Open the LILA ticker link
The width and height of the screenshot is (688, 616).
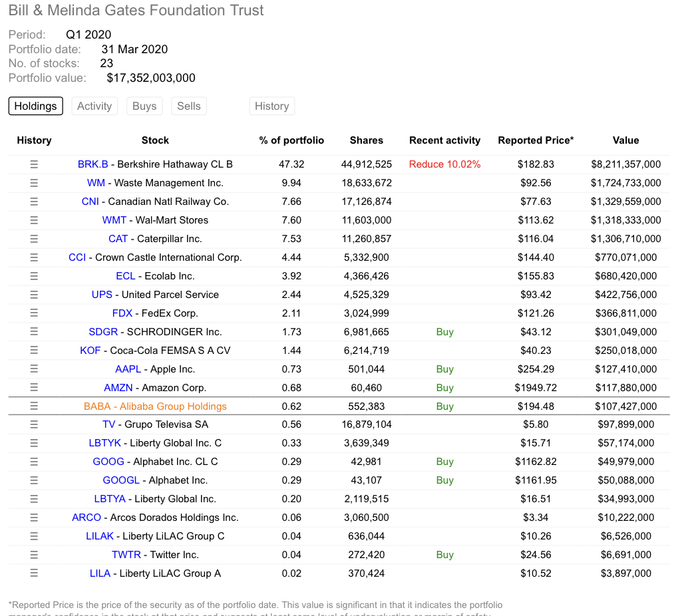tap(100, 573)
